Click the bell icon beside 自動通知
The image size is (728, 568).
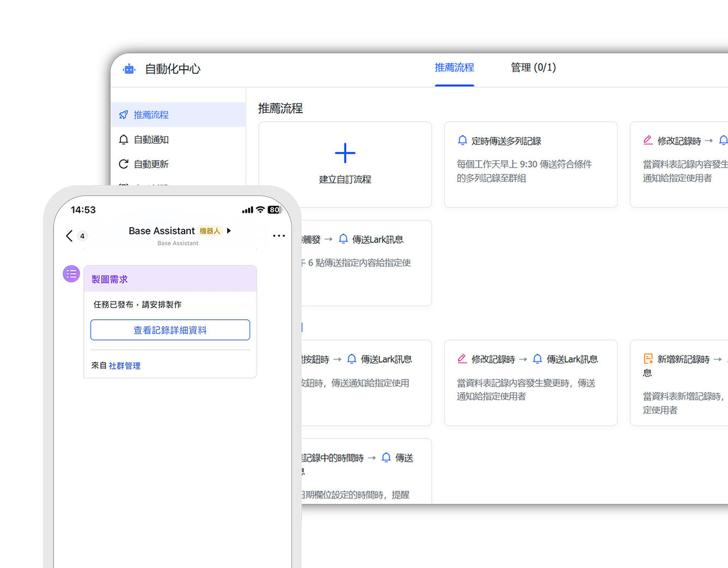tap(124, 139)
